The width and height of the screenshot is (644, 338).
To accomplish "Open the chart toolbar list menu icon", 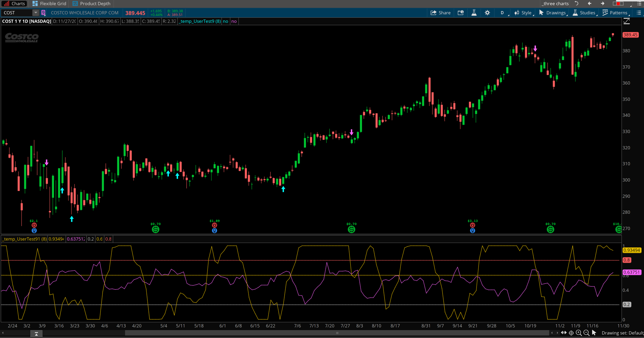I will [x=639, y=13].
